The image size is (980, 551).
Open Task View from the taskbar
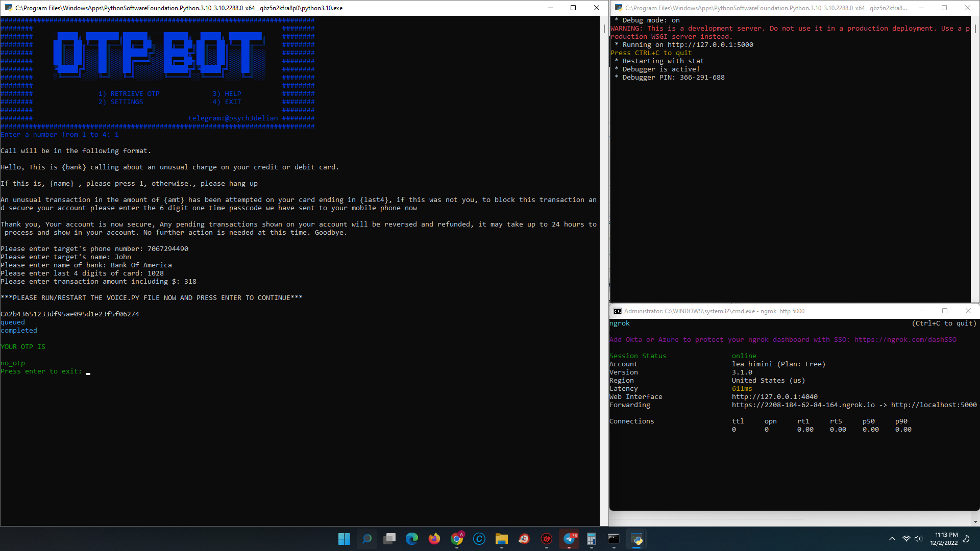389,539
